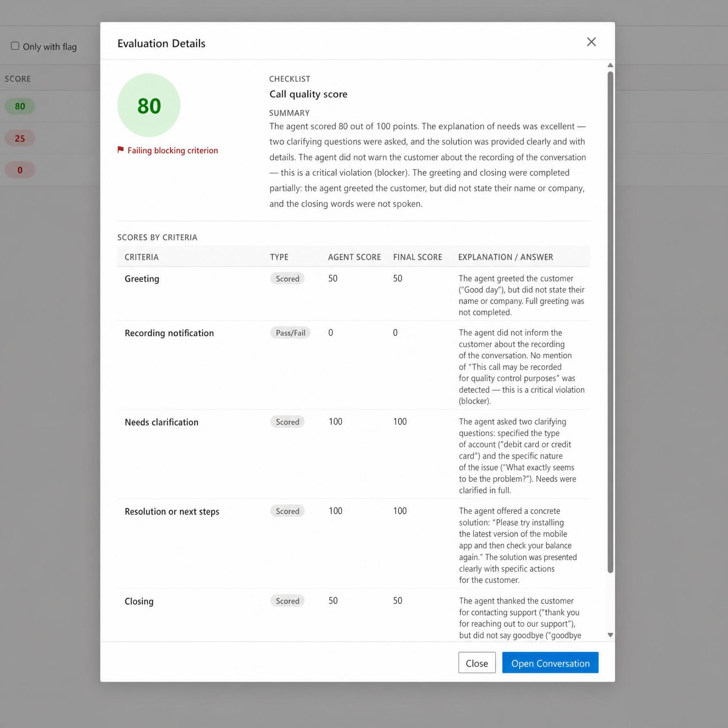Image resolution: width=728 pixels, height=728 pixels.
Task: Click the 'Call quality score' checklist title
Action: (x=308, y=94)
